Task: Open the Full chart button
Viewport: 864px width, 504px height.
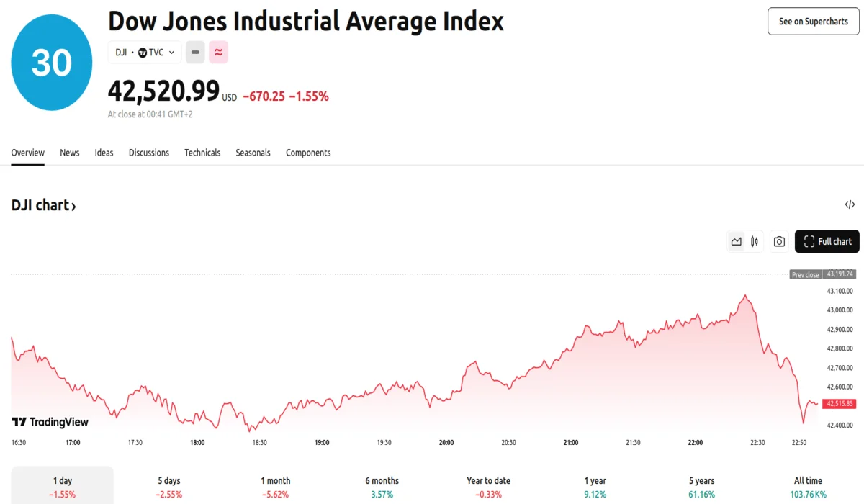Action: point(827,242)
